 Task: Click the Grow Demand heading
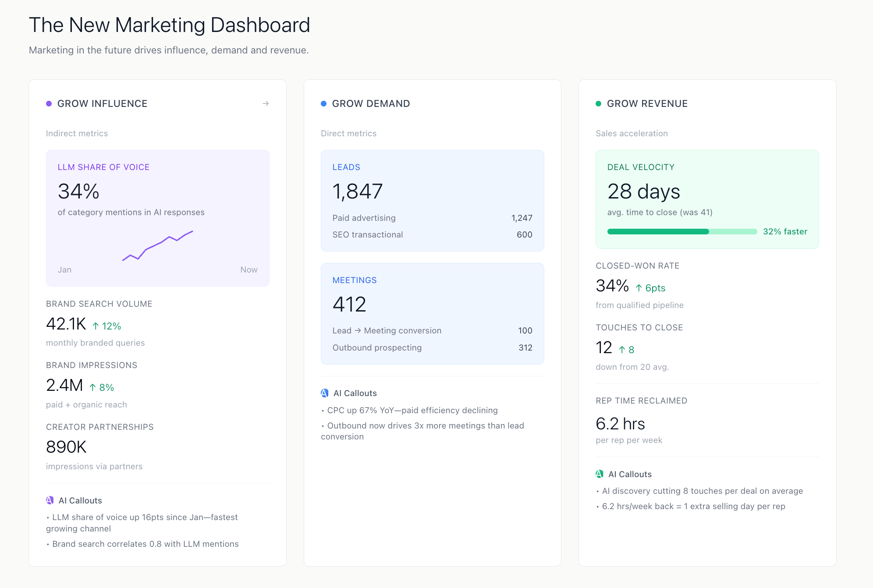371,104
